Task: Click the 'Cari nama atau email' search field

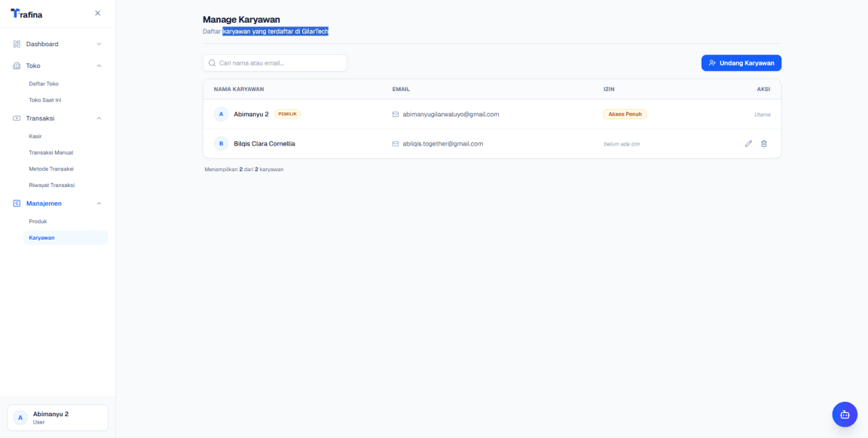Action: (275, 63)
